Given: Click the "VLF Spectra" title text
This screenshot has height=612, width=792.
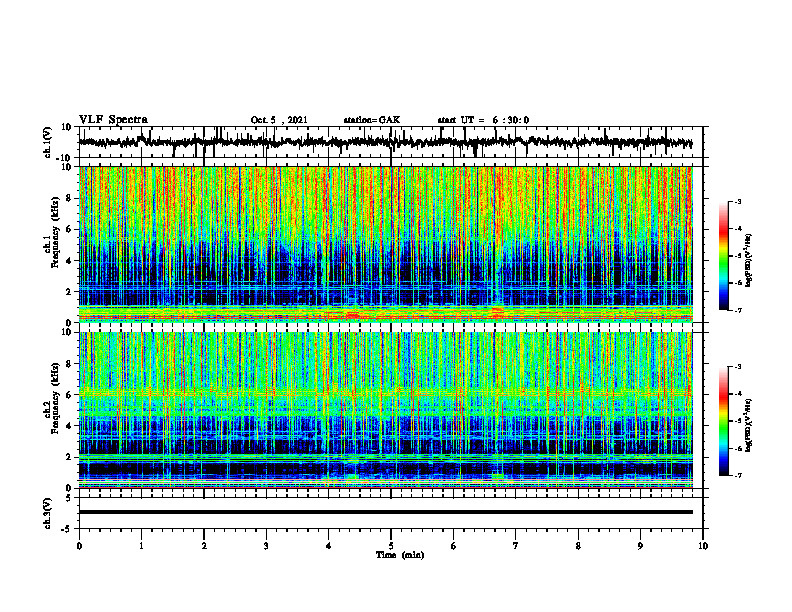Looking at the screenshot, I should [113, 119].
